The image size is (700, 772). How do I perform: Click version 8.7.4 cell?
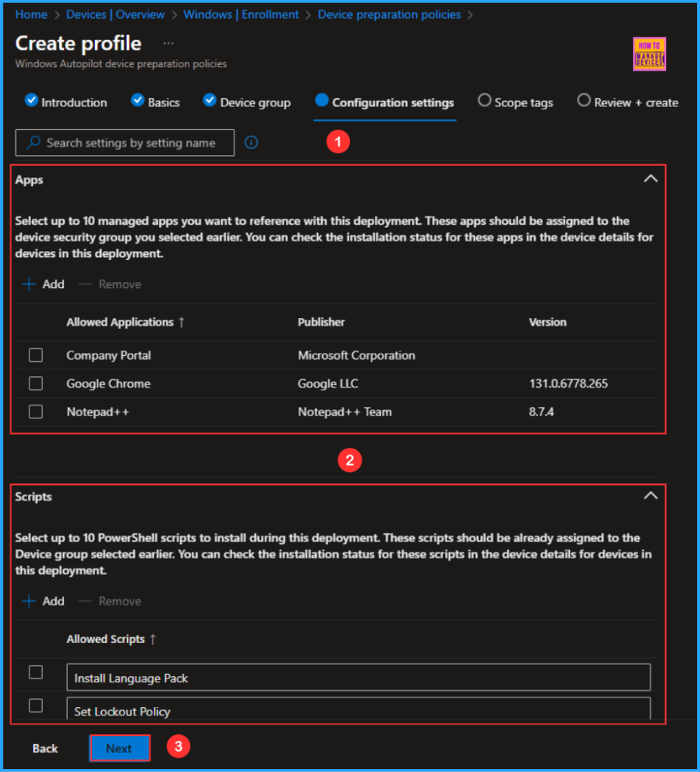pyautogui.click(x=541, y=412)
